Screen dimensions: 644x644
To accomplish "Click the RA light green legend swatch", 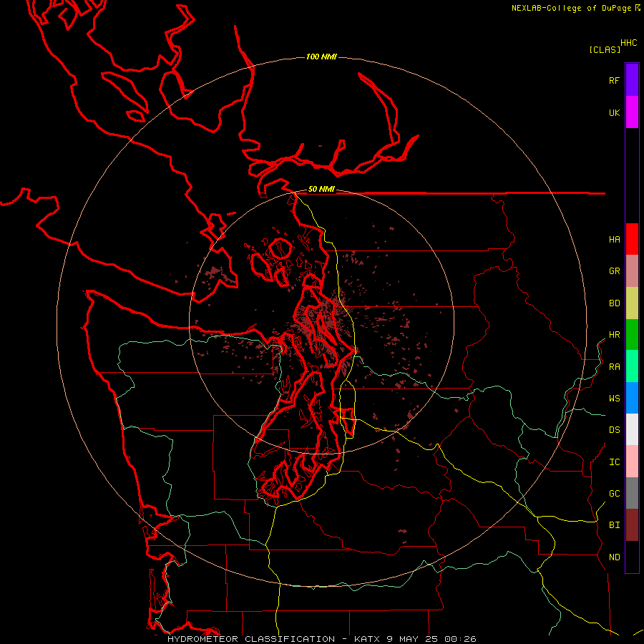I will pos(632,366).
